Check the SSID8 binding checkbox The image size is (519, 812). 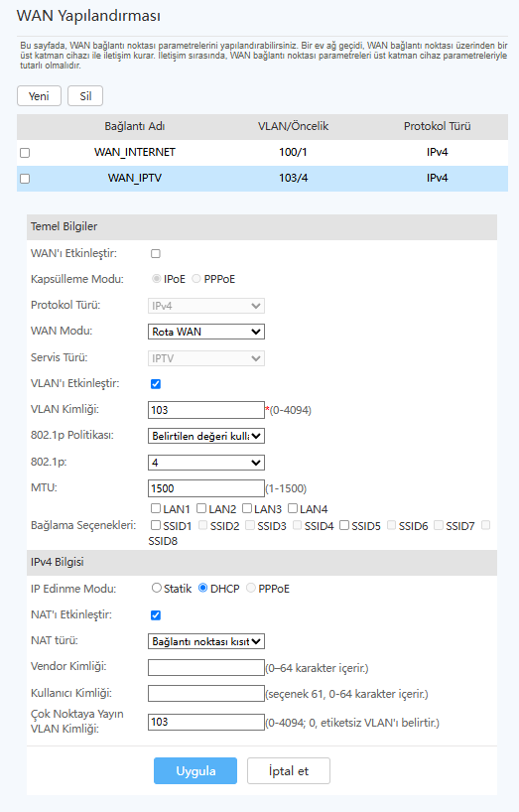485,525
